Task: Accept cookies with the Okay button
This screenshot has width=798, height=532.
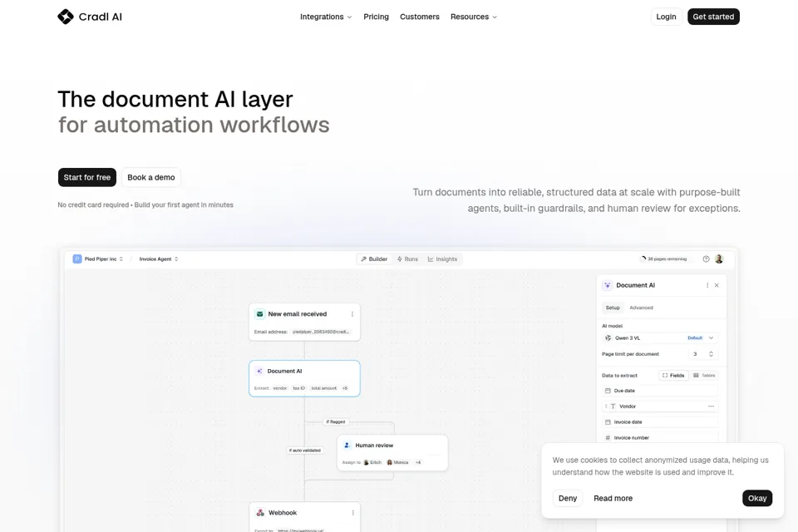Action: 757,499
